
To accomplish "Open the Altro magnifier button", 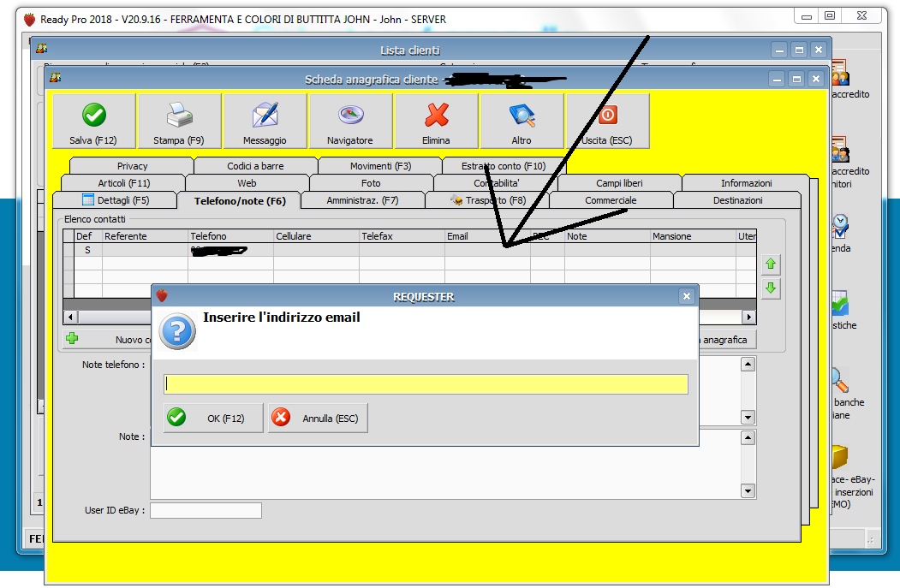I will click(522, 122).
